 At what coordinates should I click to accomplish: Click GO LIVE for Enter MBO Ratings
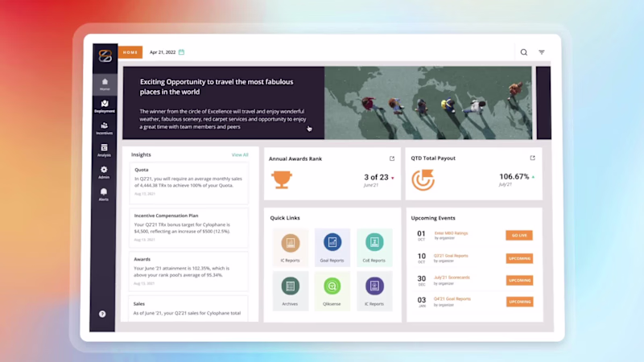519,235
